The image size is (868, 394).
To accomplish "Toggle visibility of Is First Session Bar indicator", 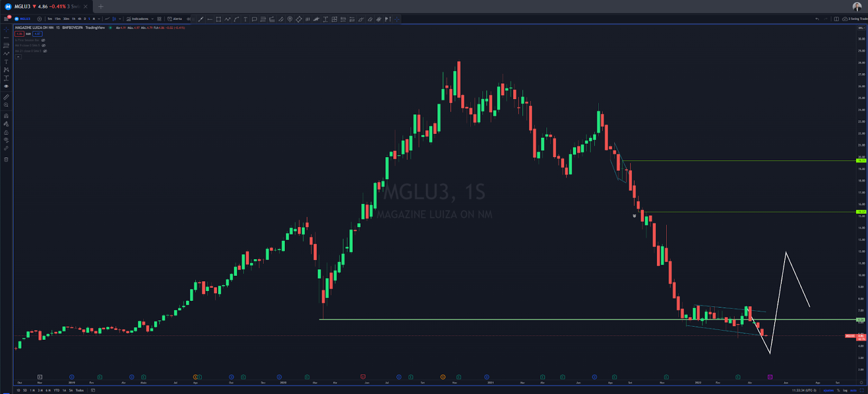I will (x=43, y=40).
